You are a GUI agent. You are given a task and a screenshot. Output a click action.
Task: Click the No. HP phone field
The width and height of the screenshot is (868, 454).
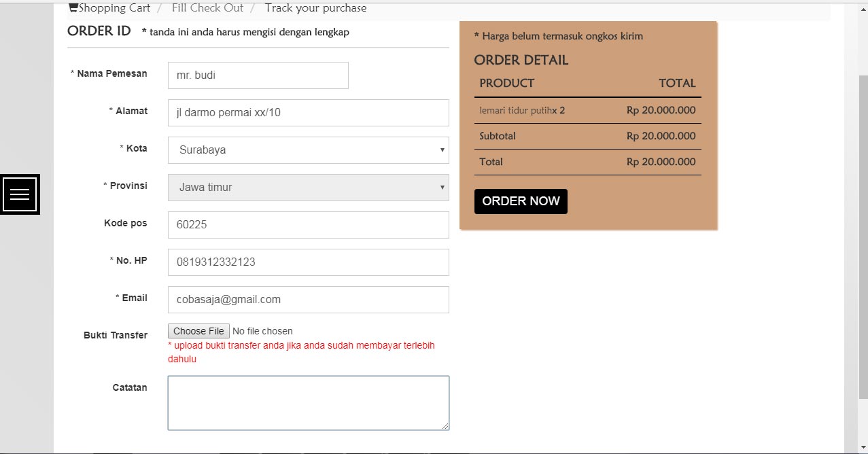(x=308, y=262)
